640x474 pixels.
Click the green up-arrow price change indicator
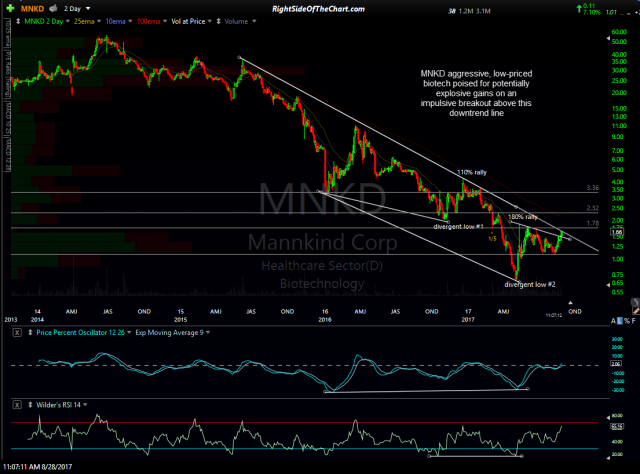point(578,8)
